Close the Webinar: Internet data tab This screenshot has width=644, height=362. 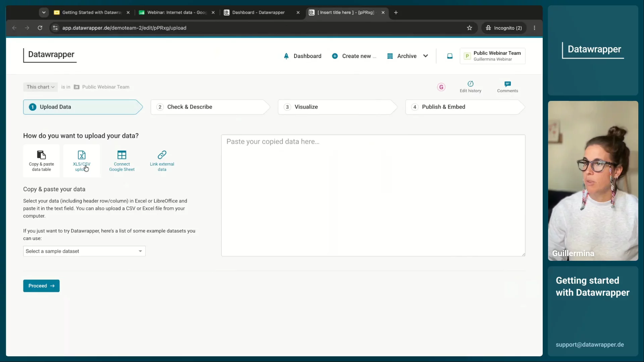tap(213, 12)
